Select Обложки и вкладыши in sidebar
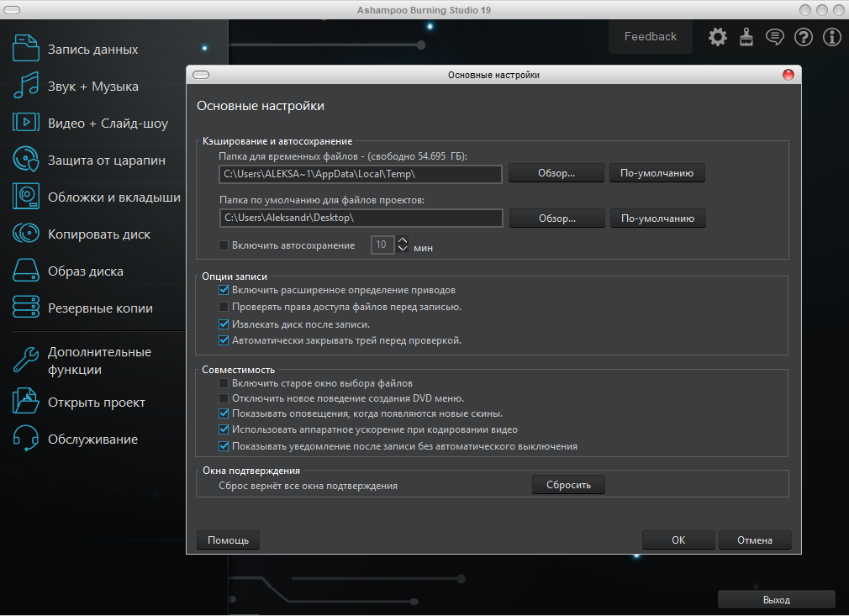The image size is (849, 616). click(x=114, y=197)
